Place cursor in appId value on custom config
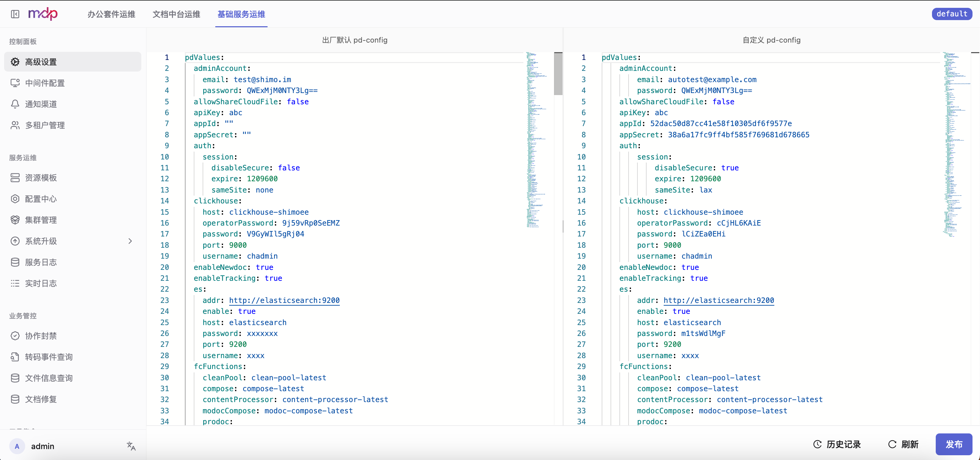The height and width of the screenshot is (460, 980). pos(721,123)
